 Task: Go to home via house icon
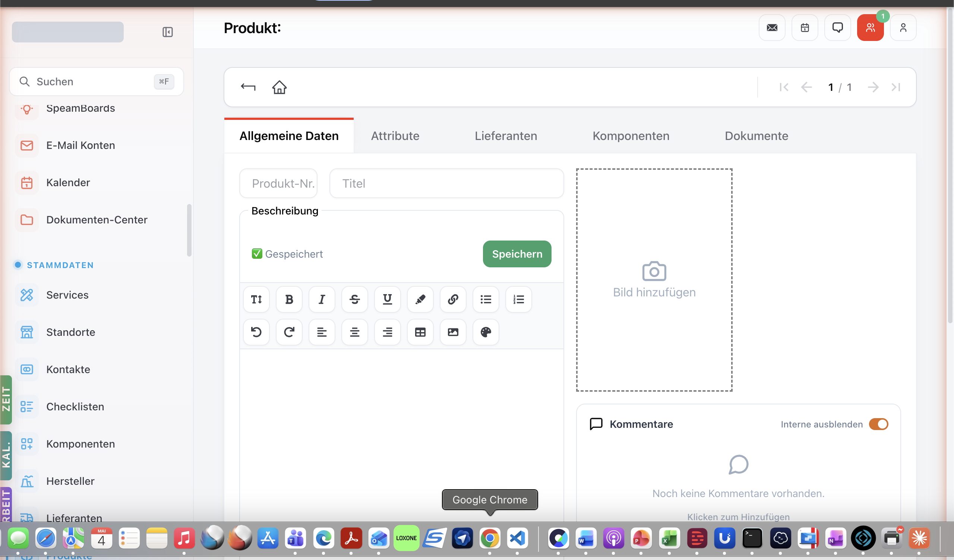click(x=279, y=87)
